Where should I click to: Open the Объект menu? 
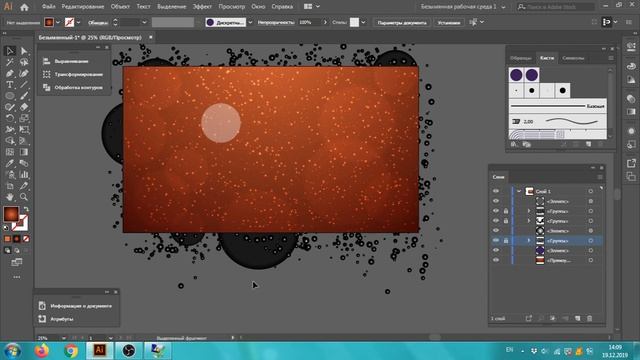(x=120, y=7)
